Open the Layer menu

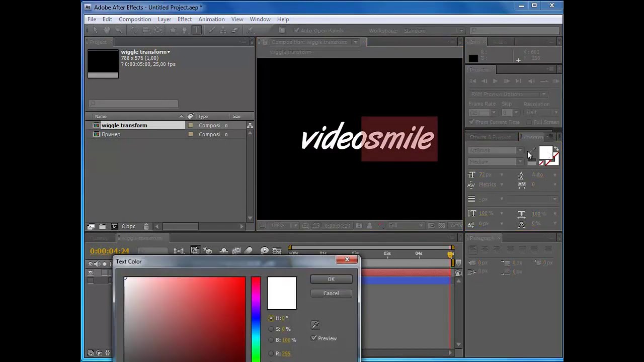point(165,19)
